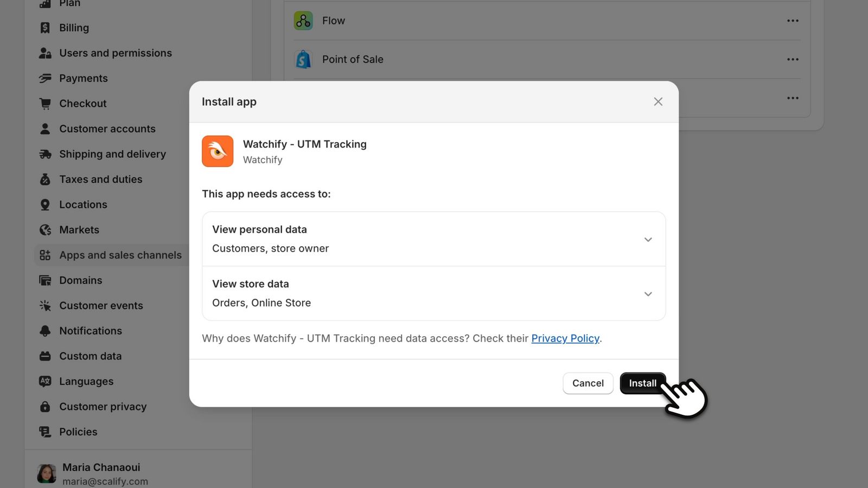Open the Flow overflow menu
The height and width of the screenshot is (488, 868).
(793, 21)
